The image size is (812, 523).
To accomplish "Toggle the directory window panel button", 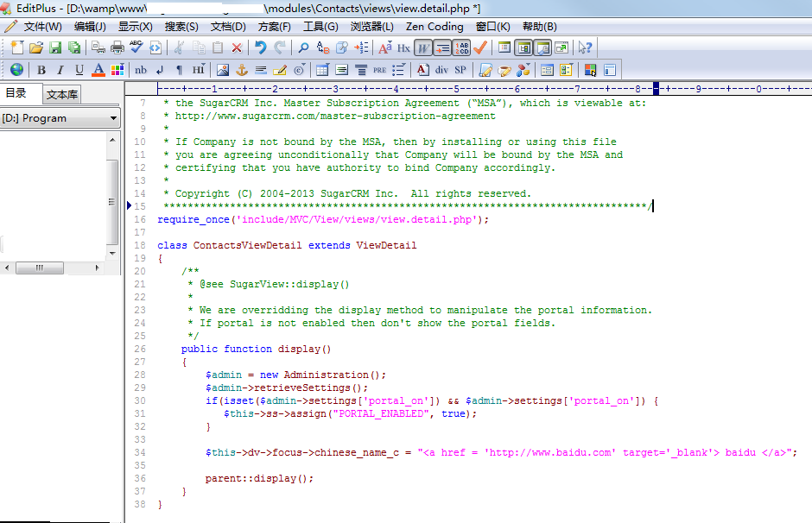I will coord(524,47).
